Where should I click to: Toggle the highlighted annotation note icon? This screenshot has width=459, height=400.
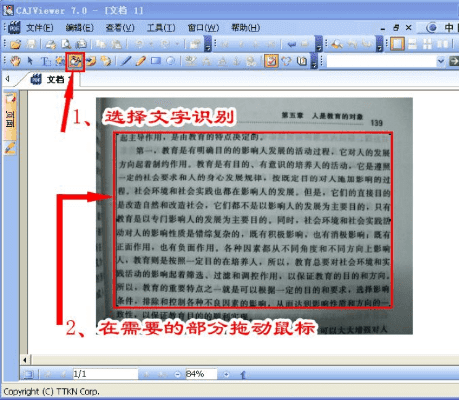click(x=271, y=61)
